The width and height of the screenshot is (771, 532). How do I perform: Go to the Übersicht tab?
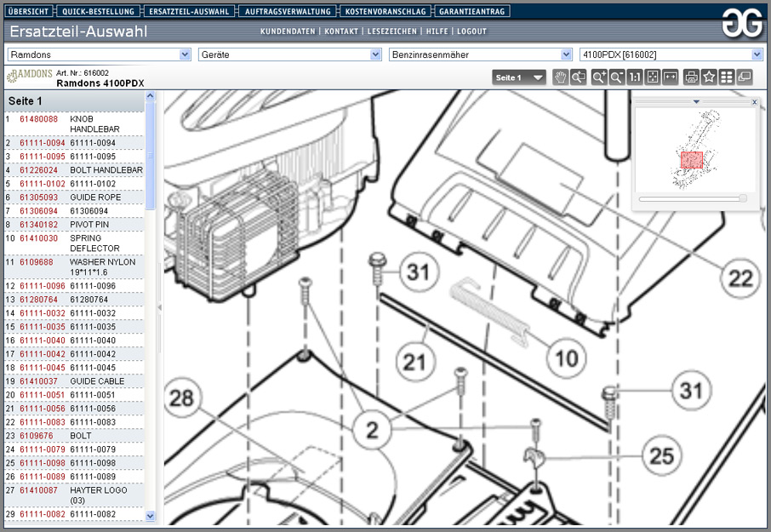click(x=29, y=11)
